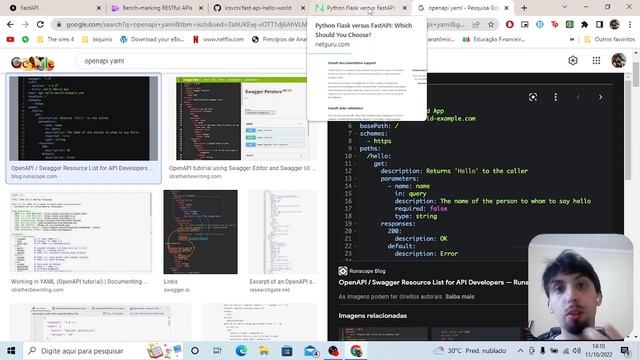
Task: Edit the openapi yaml search field
Action: [192, 61]
